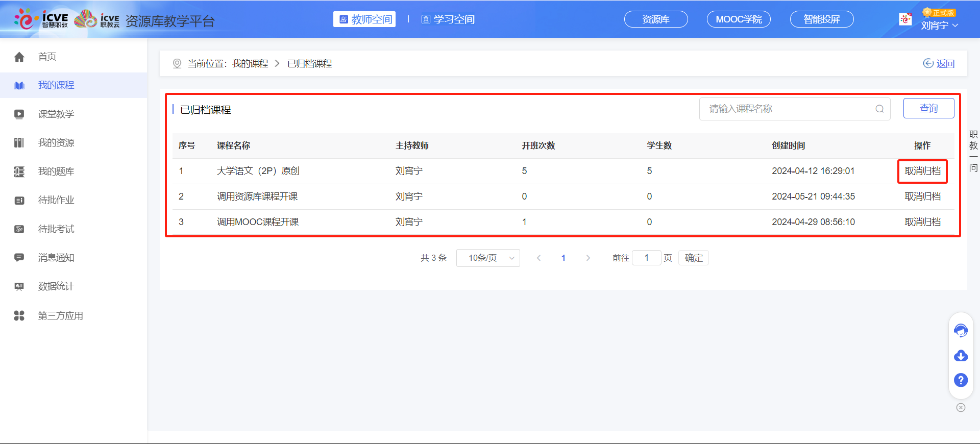This screenshot has width=980, height=444.
Task: Expand the 刘宵宁 user menu
Action: [939, 25]
